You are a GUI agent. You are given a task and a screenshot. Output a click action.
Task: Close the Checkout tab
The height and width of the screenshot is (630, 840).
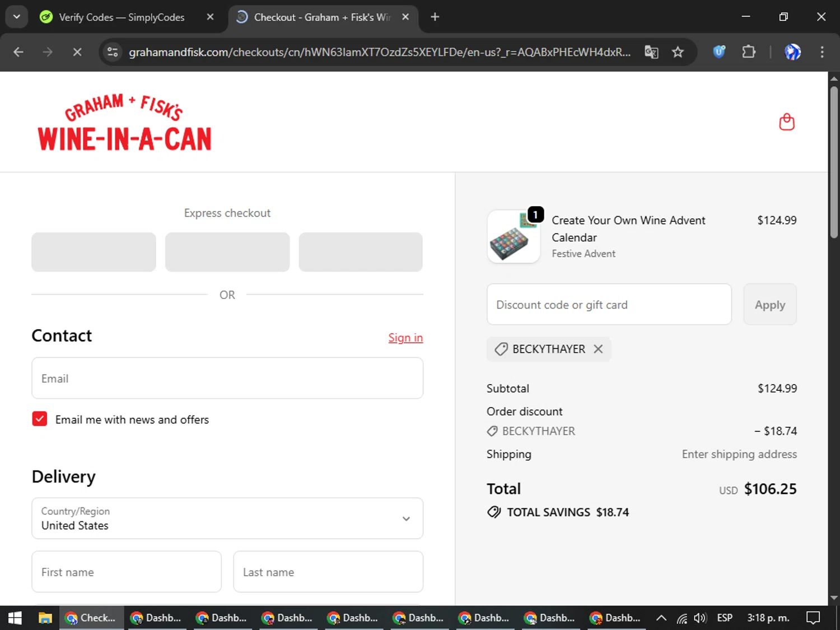(405, 17)
